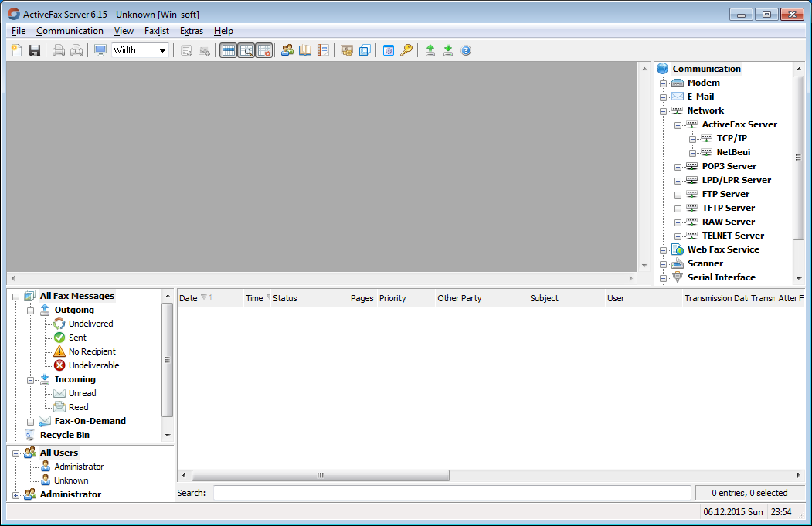The width and height of the screenshot is (812, 526).
Task: Click in the Search input field
Action: (452, 493)
